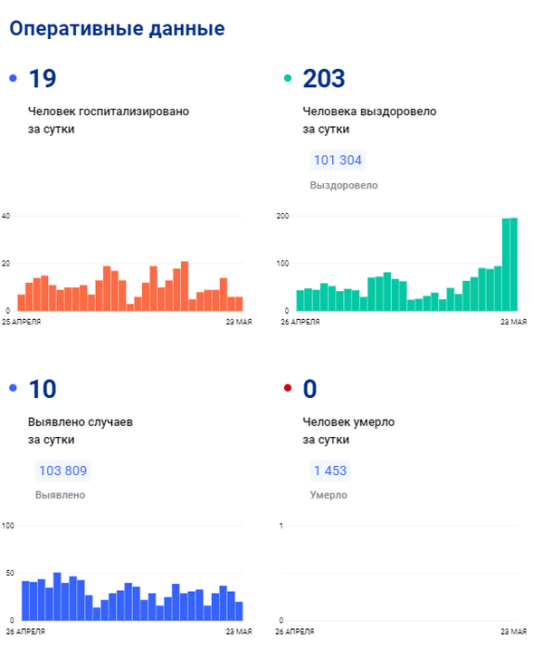Select the 103 809 detected total badge
The image size is (543, 650).
63,471
